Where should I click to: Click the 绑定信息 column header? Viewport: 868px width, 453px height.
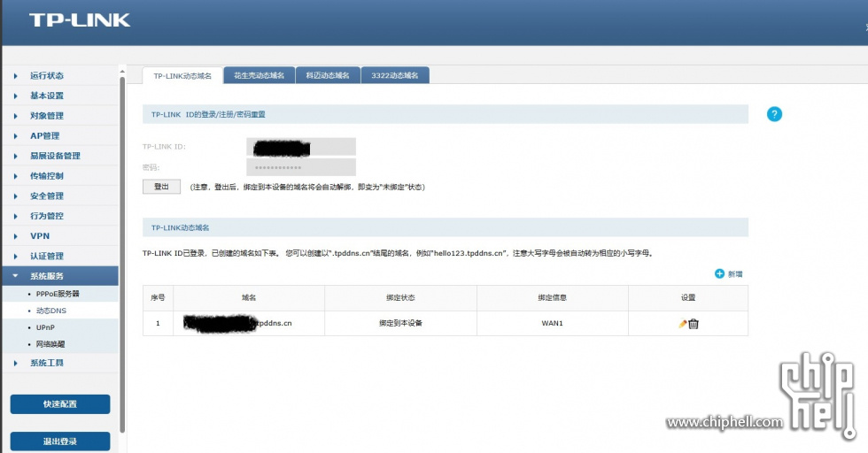click(x=553, y=297)
